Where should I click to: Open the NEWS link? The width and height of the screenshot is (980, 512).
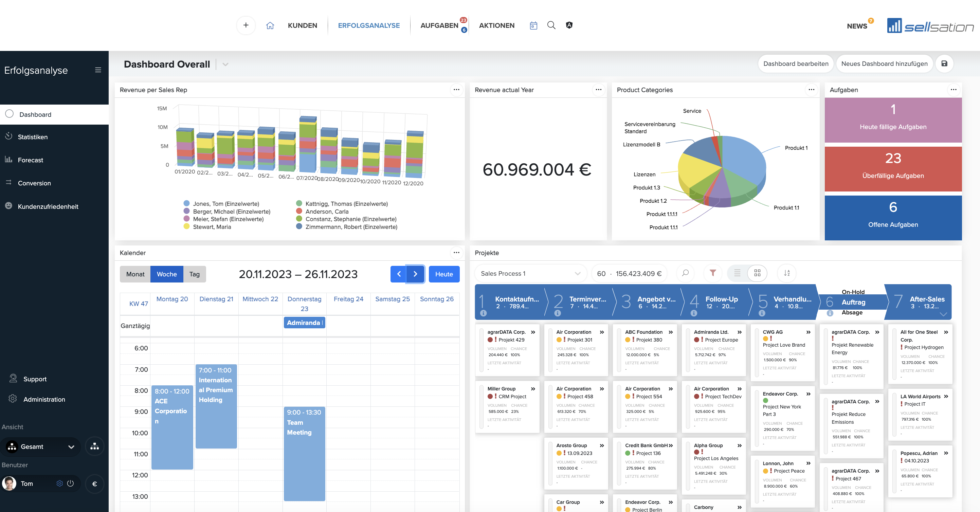point(857,26)
